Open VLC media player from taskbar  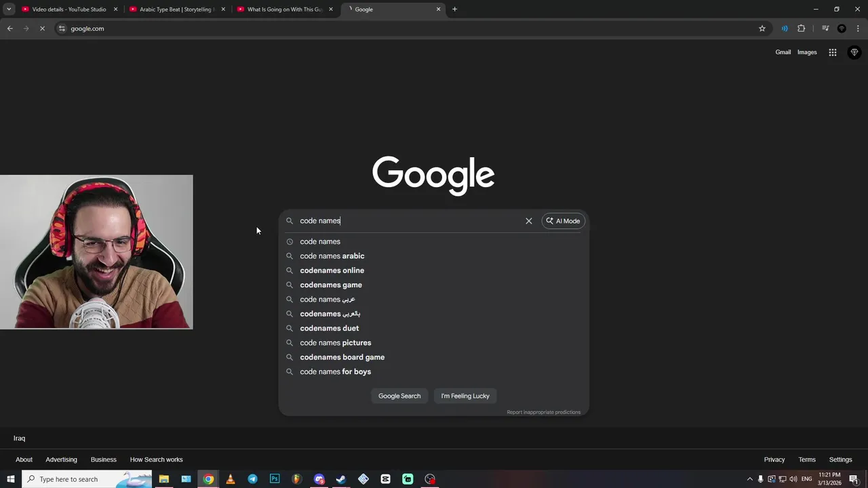pyautogui.click(x=231, y=479)
